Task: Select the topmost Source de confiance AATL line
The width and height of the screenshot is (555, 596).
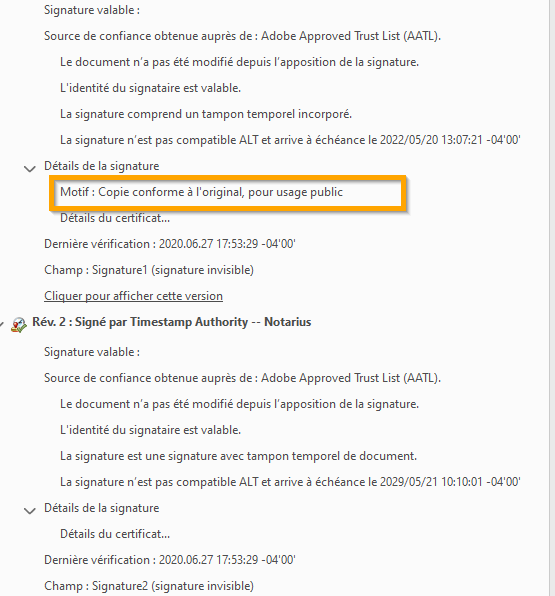Action: point(243,36)
